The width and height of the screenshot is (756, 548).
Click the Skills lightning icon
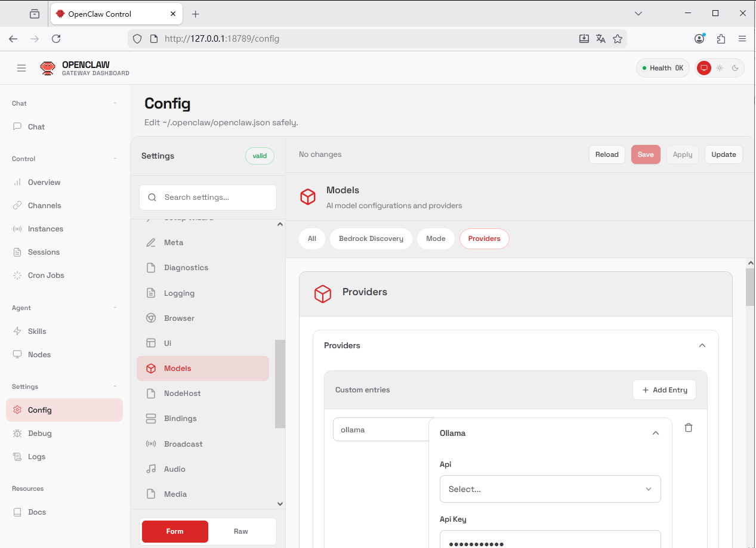tap(17, 331)
